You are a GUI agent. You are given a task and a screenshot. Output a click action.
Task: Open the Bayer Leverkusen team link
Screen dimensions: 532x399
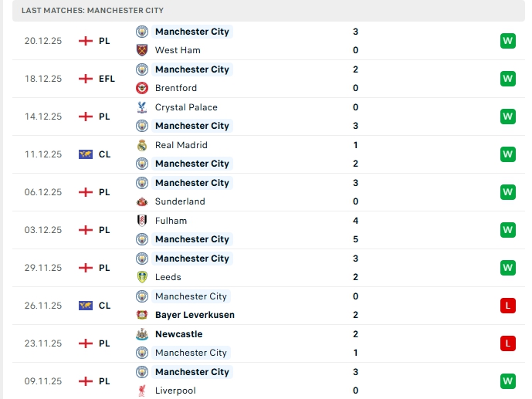tap(195, 315)
